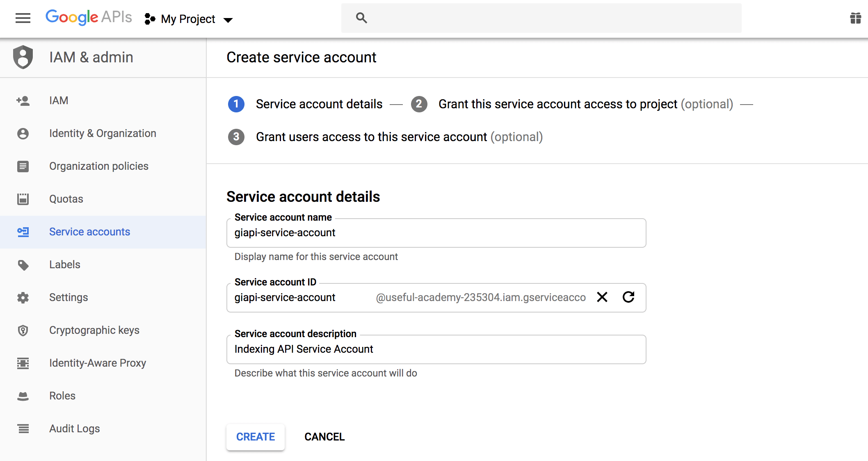Click the search magnifier icon
Viewport: 868px width, 461px height.
click(361, 18)
